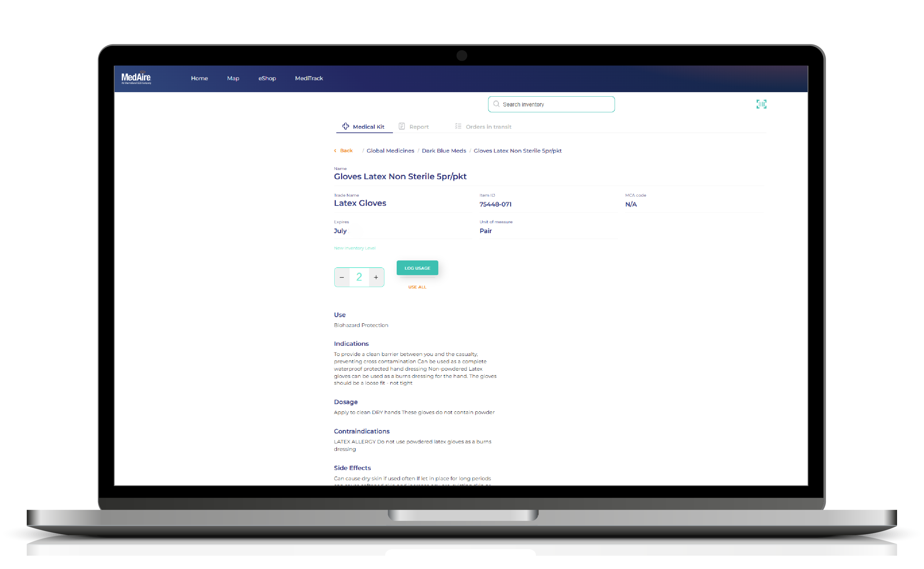Open the eShop menu item
The height and width of the screenshot is (569, 924).
pos(267,79)
